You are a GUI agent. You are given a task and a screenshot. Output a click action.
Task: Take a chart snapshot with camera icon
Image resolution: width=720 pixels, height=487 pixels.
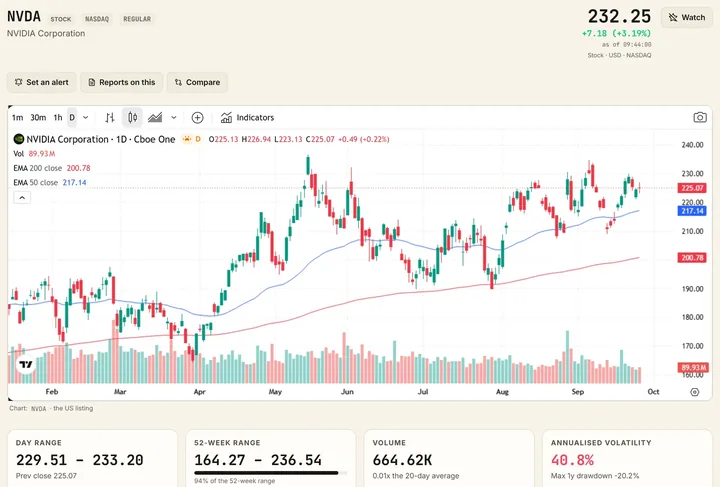[x=699, y=118]
